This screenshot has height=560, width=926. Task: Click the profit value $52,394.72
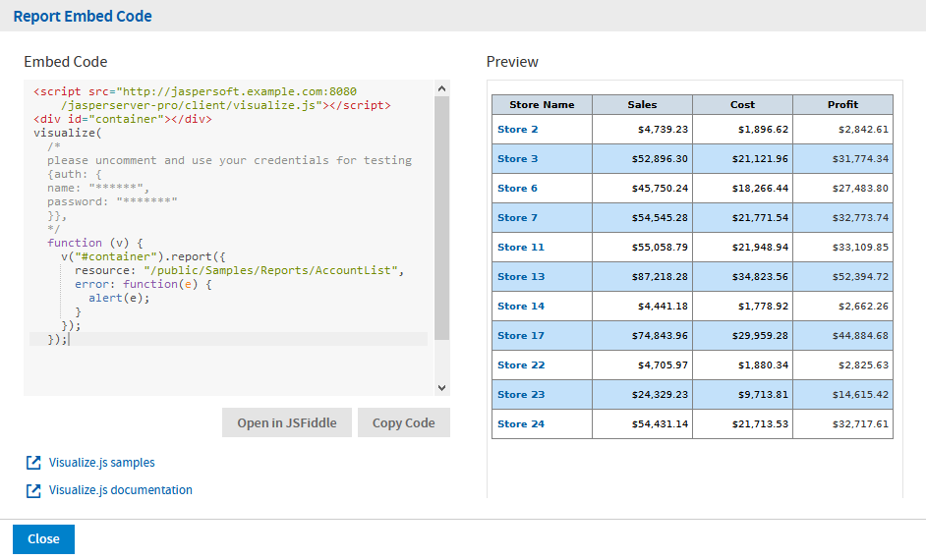(860, 277)
